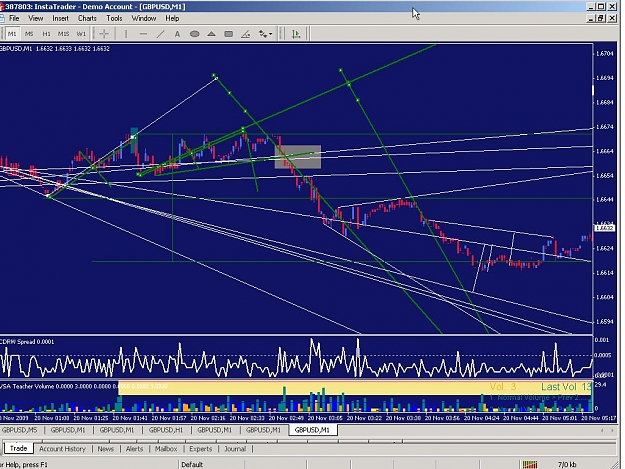
Task: Open the Help menu
Action: click(x=172, y=18)
